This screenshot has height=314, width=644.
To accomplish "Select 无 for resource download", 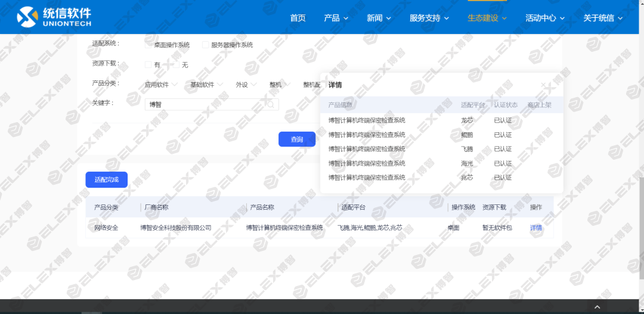I will click(x=177, y=64).
